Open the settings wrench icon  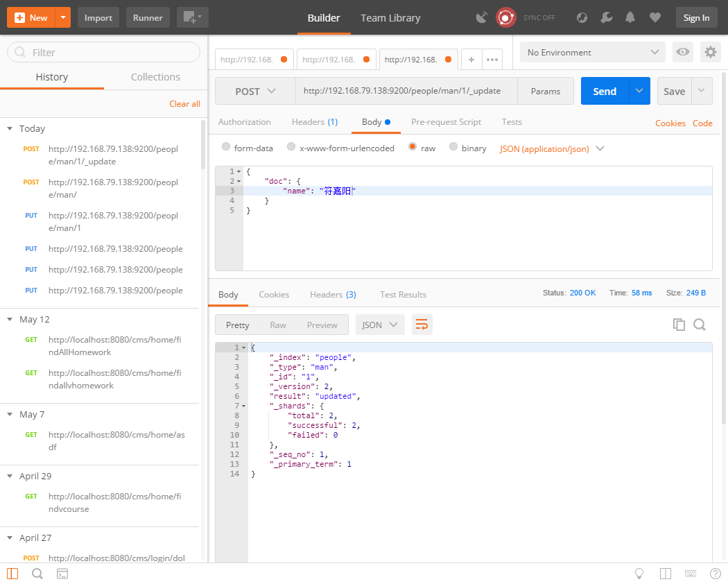pyautogui.click(x=606, y=18)
